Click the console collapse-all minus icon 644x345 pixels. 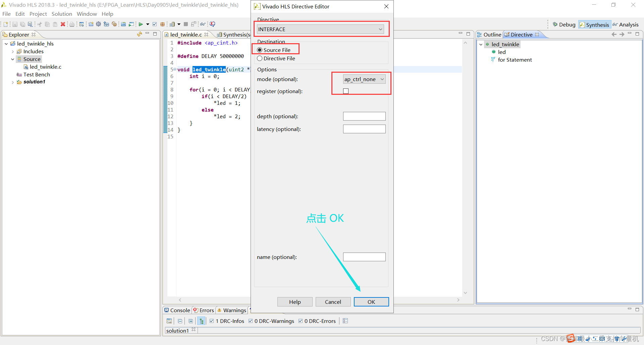click(180, 321)
